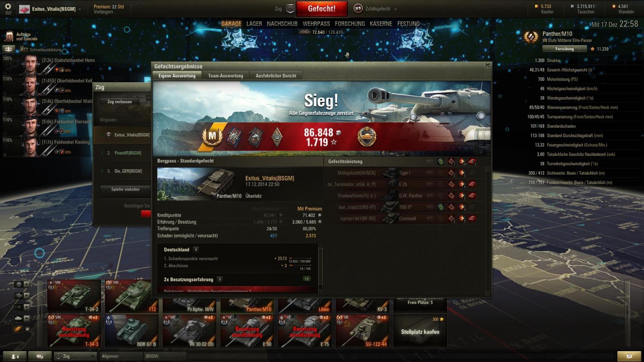Open the contacts list button showing 4
Viewport: 644px width, 362px height.
pyautogui.click(x=14, y=356)
